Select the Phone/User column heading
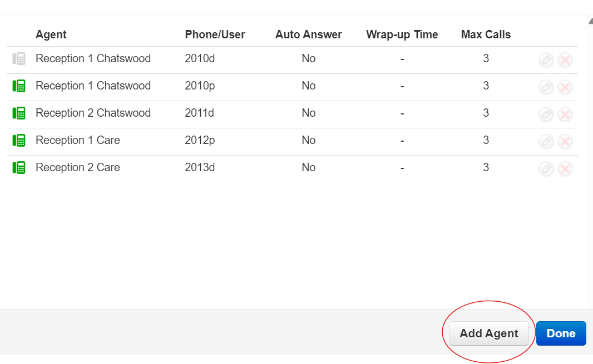This screenshot has width=593, height=364. [215, 34]
